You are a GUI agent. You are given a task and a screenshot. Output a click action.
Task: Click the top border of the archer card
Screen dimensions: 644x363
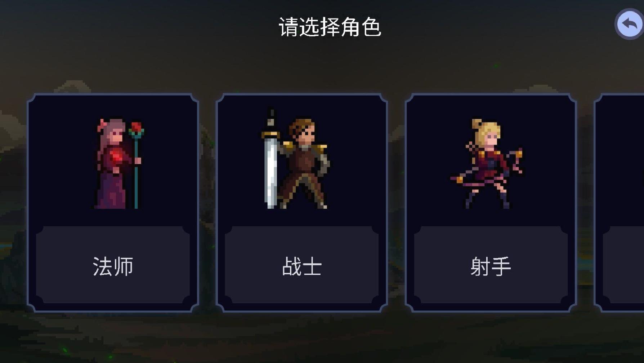coord(491,95)
